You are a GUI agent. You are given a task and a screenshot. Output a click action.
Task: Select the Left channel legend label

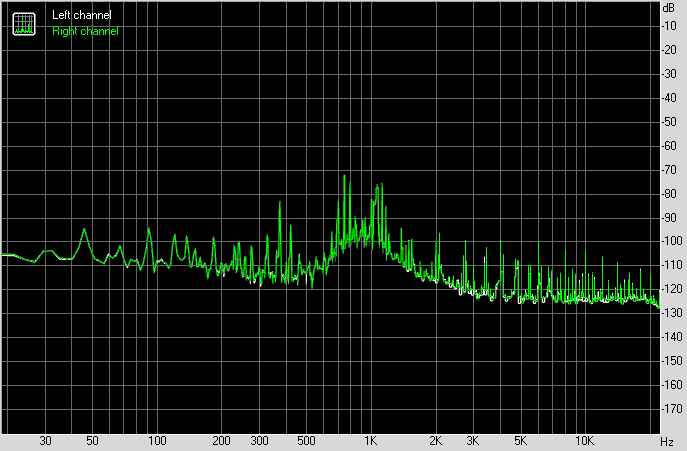point(81,15)
